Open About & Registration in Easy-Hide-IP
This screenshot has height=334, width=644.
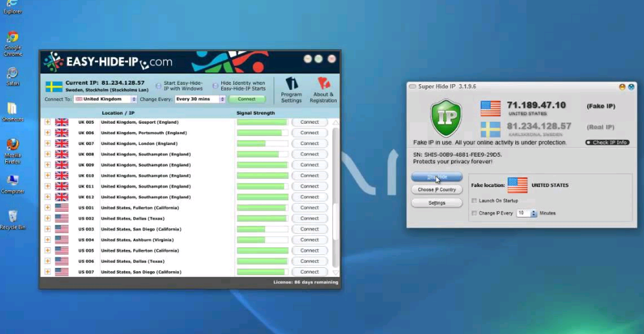coord(323,90)
